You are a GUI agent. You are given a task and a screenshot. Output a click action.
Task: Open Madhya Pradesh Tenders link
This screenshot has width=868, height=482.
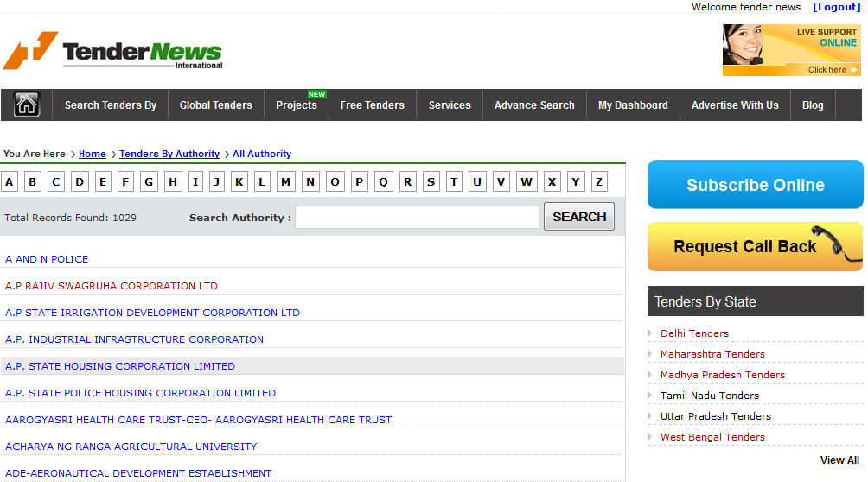tap(723, 375)
